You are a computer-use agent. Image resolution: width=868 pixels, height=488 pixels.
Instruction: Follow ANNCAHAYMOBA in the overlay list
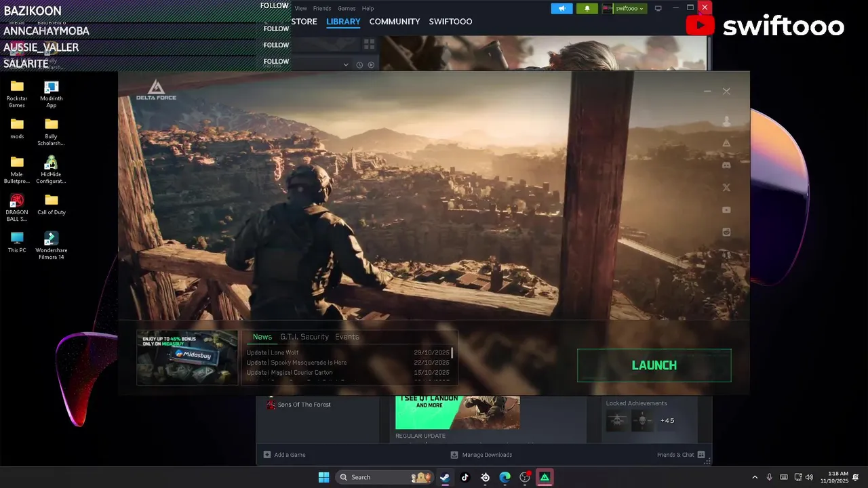(x=276, y=28)
